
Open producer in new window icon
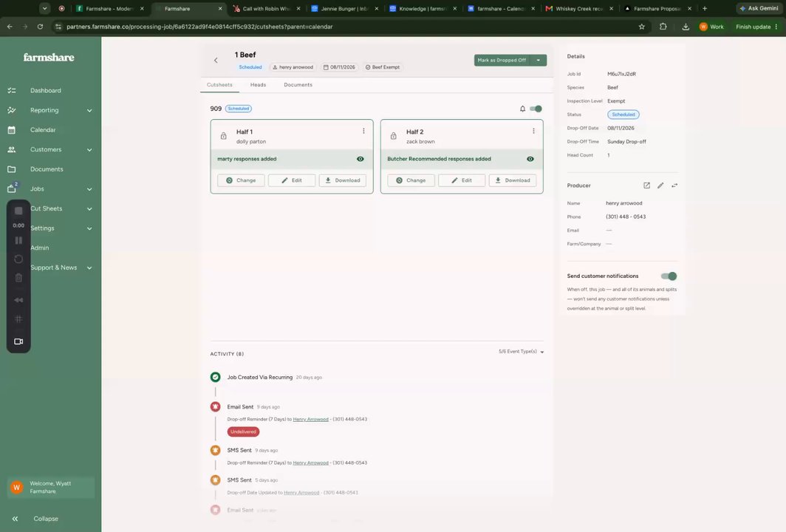pos(646,185)
